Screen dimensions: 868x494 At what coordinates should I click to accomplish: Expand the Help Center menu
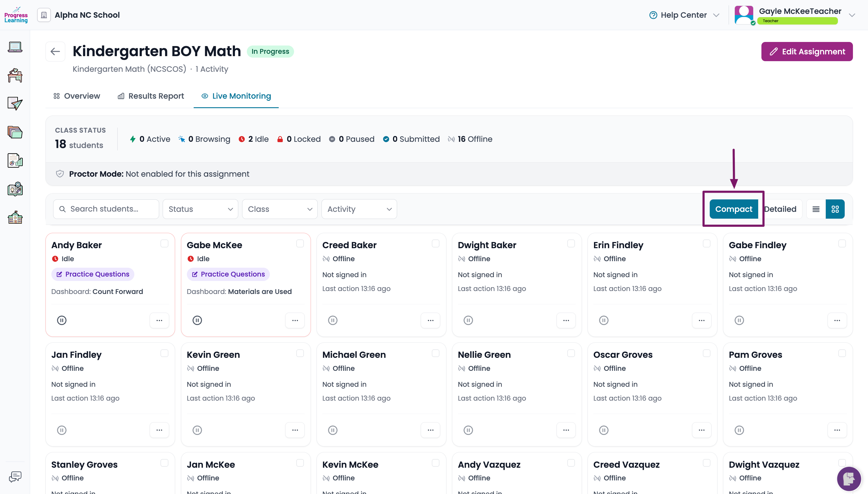(x=716, y=15)
